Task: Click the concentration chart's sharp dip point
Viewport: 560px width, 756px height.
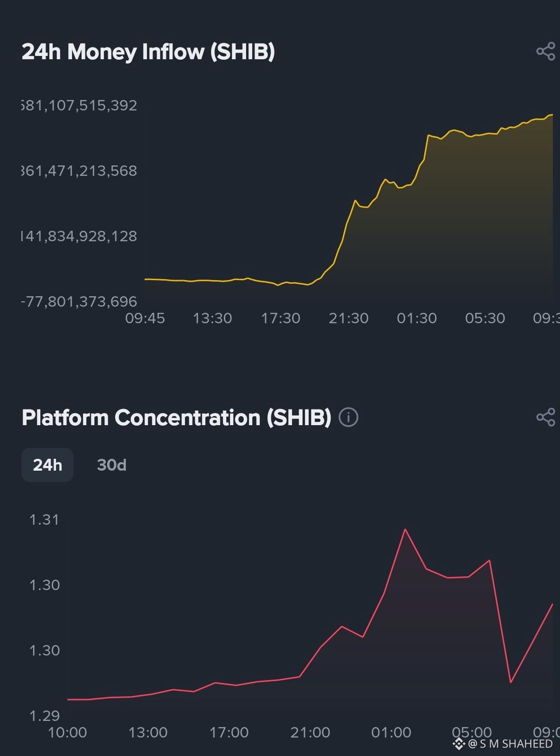Action: tap(511, 682)
